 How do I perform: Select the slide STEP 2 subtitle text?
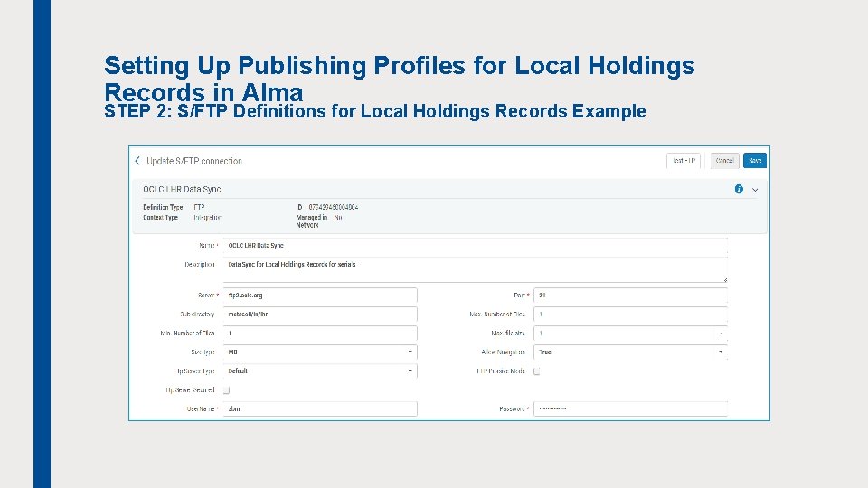tap(375, 111)
